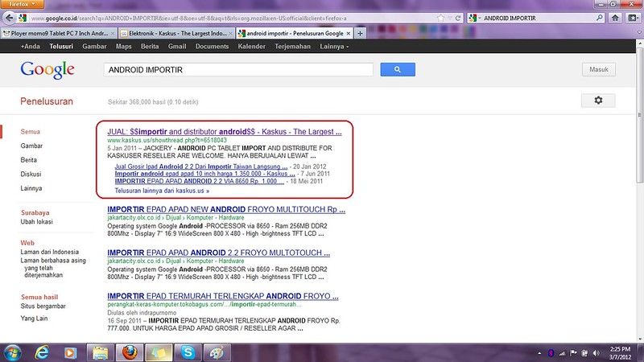
Task: Click the volume speaker tray icon
Action: pyautogui.click(x=596, y=353)
